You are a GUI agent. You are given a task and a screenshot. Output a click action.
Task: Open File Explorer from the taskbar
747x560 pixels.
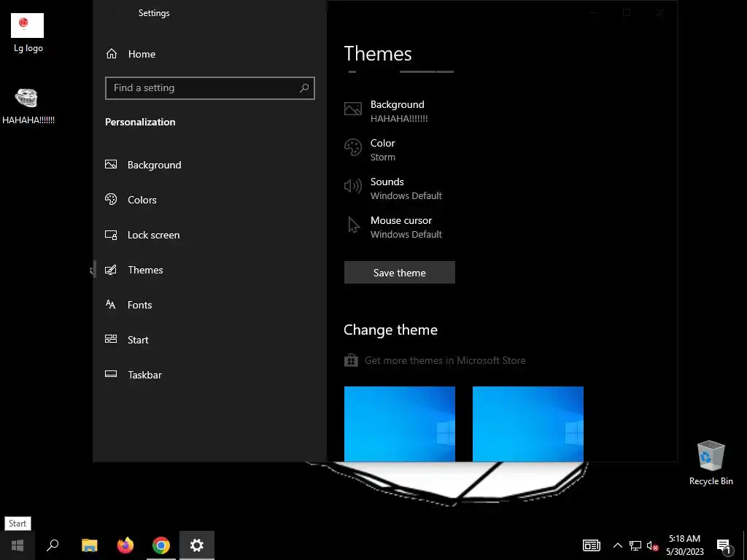(x=89, y=545)
